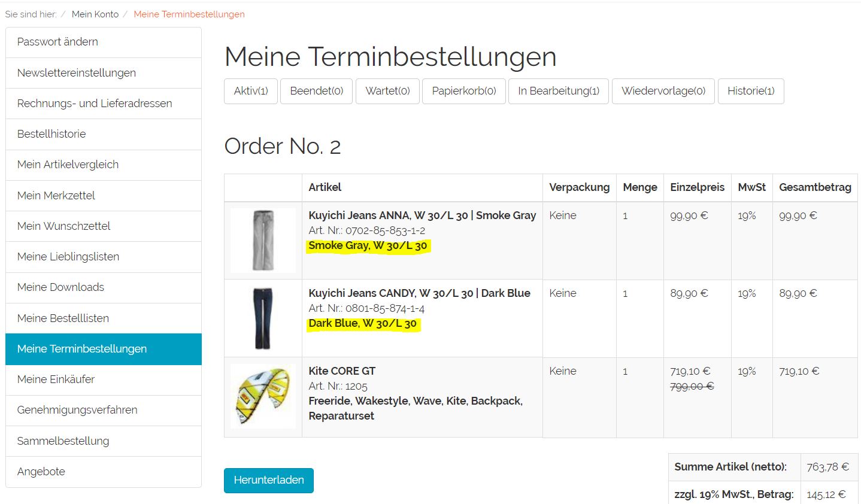Image resolution: width=861 pixels, height=504 pixels.
Task: Open the Angebote sidebar entry
Action: (41, 472)
